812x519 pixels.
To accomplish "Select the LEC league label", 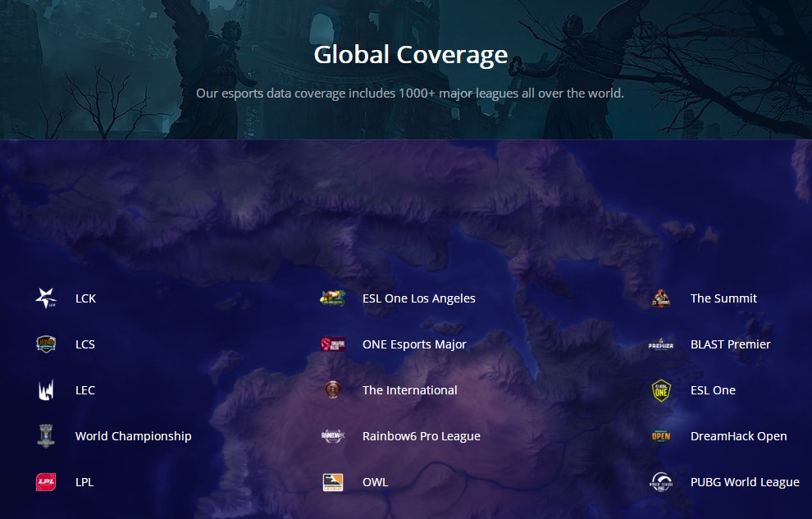I will coord(85,390).
